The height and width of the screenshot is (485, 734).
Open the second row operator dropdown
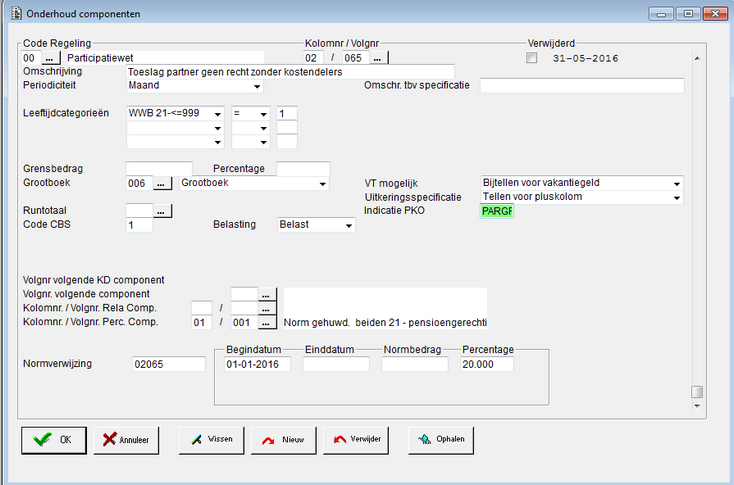coord(264,128)
